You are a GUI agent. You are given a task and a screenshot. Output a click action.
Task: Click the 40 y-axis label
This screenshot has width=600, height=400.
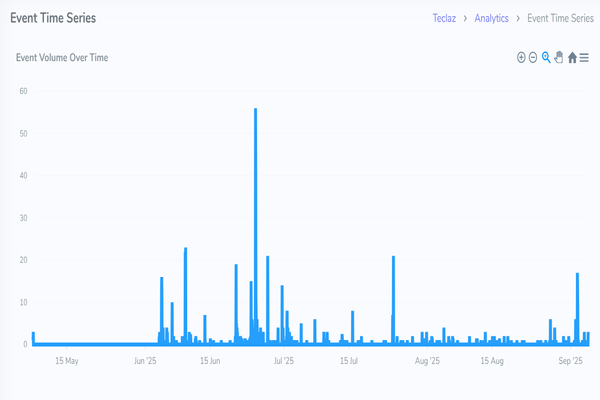click(x=23, y=176)
